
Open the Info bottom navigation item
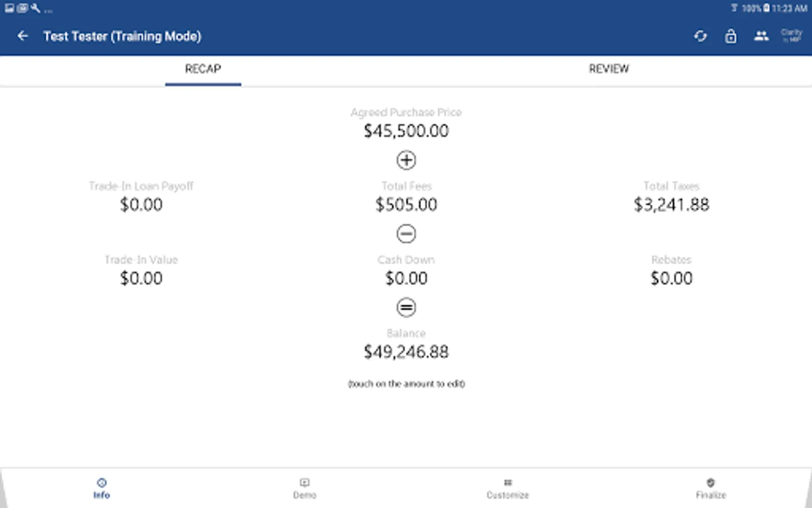pos(101,488)
